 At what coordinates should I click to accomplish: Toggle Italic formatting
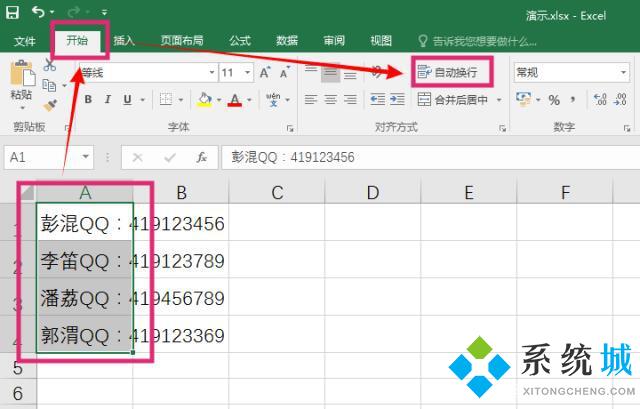(x=108, y=99)
